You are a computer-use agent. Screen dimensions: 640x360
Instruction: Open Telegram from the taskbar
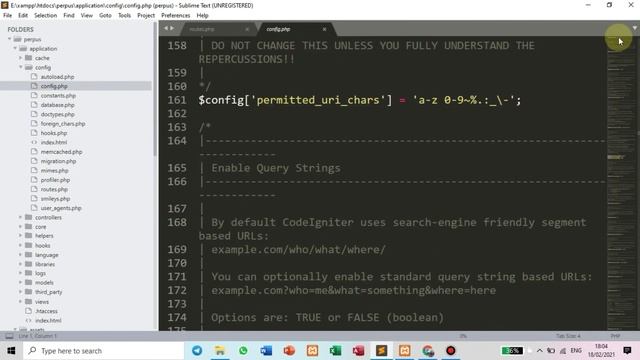[197, 351]
